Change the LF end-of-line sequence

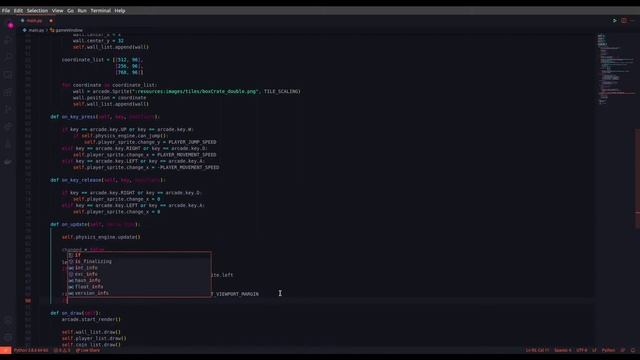coord(594,350)
